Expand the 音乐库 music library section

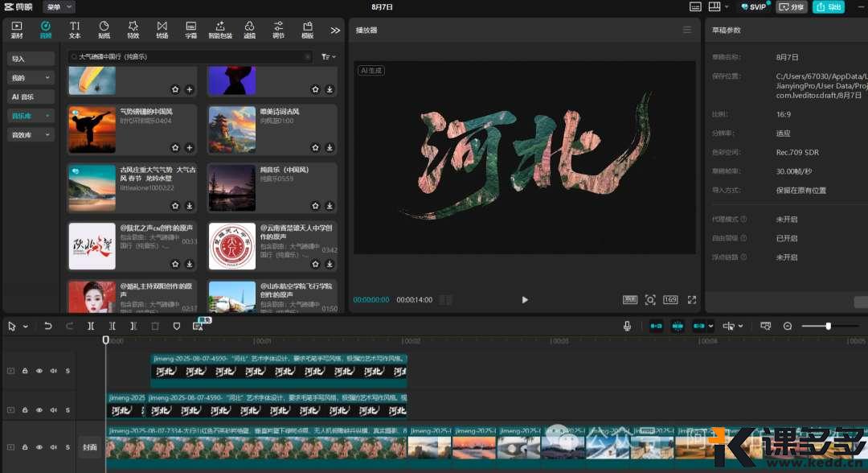point(31,116)
